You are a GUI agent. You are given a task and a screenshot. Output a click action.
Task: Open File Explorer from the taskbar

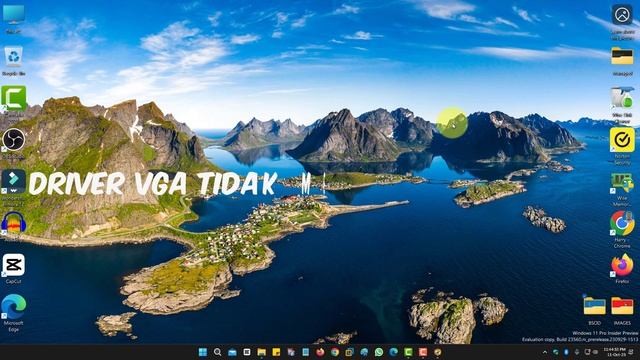[261, 352]
